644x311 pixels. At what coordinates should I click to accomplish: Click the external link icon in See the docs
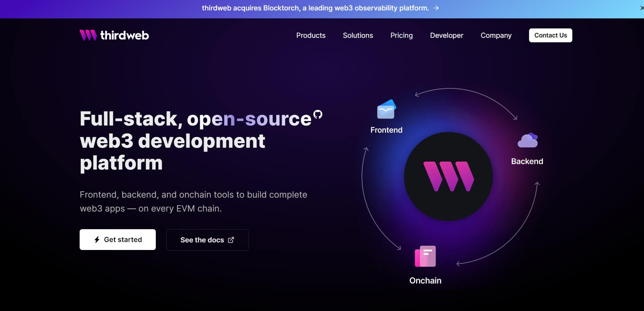[231, 240]
